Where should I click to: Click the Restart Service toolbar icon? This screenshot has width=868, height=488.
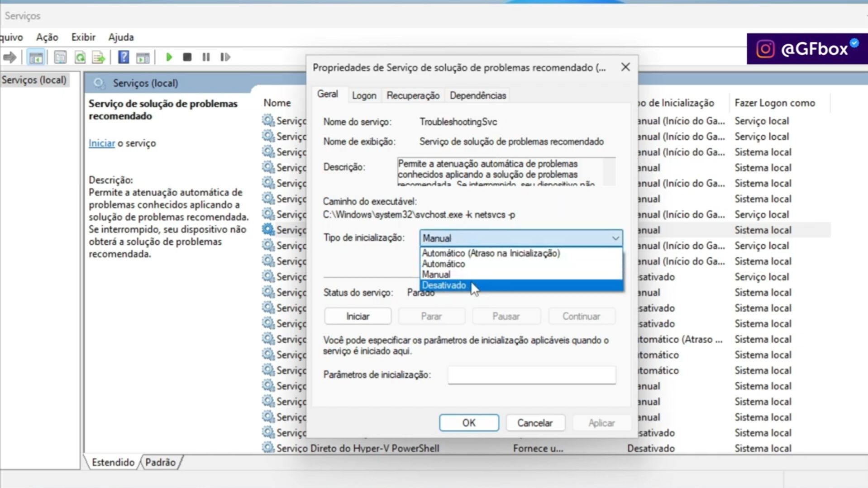[225, 57]
